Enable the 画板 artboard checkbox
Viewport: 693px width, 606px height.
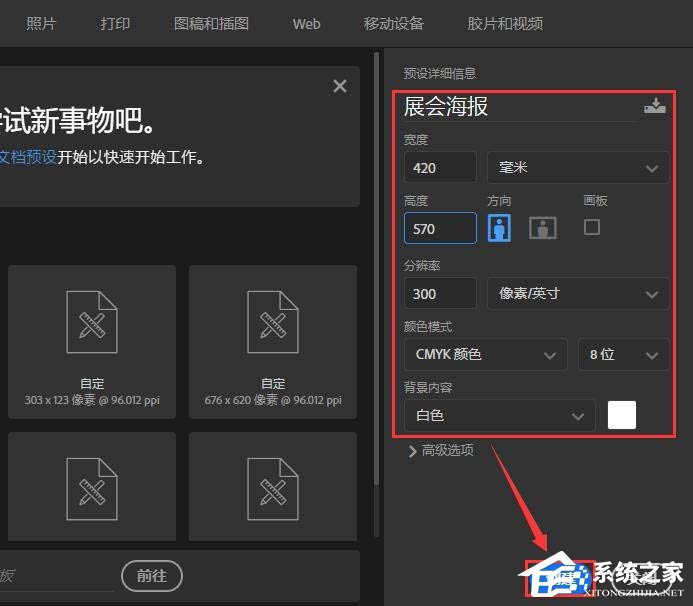pyautogui.click(x=592, y=227)
